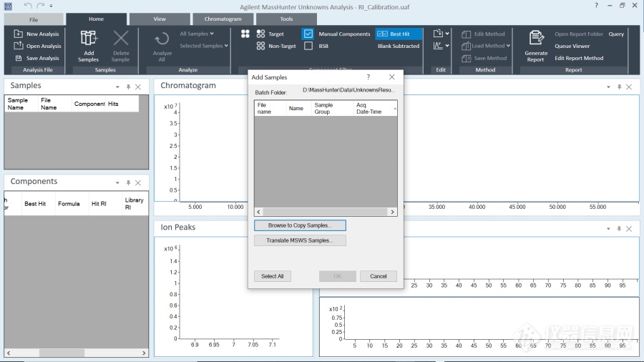
Task: Toggle the BSB checkbox
Action: point(308,46)
